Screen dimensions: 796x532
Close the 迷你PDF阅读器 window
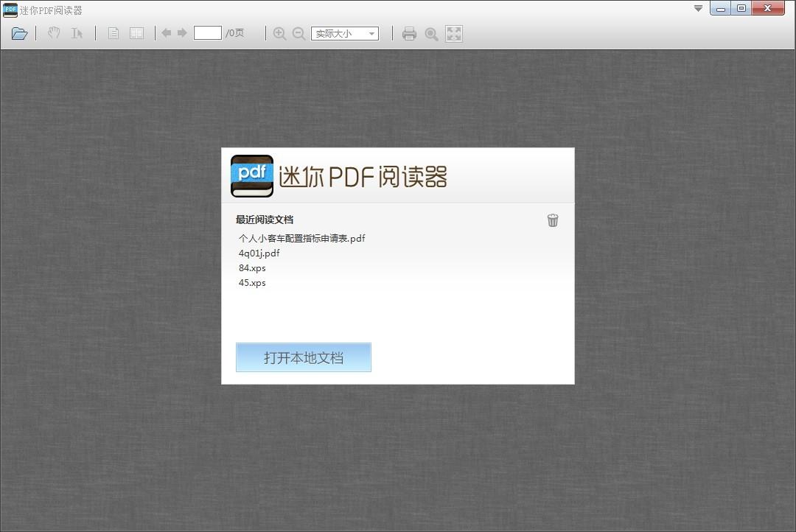[768, 8]
